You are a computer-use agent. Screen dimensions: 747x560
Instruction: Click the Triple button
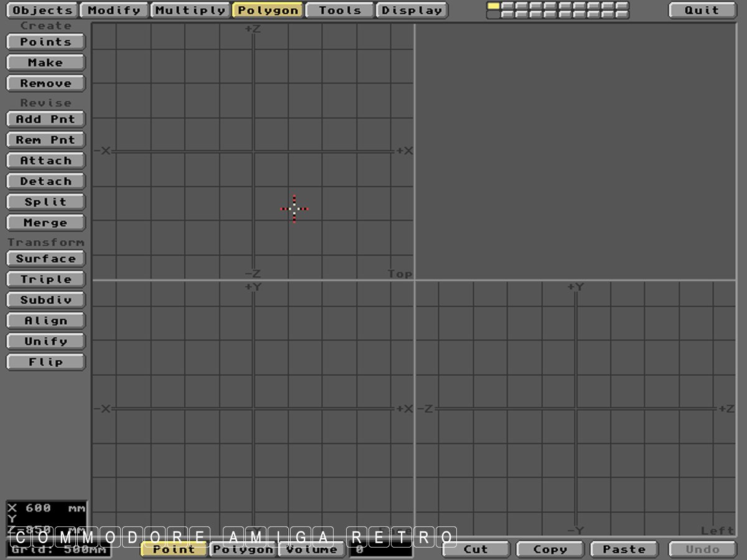(x=45, y=279)
